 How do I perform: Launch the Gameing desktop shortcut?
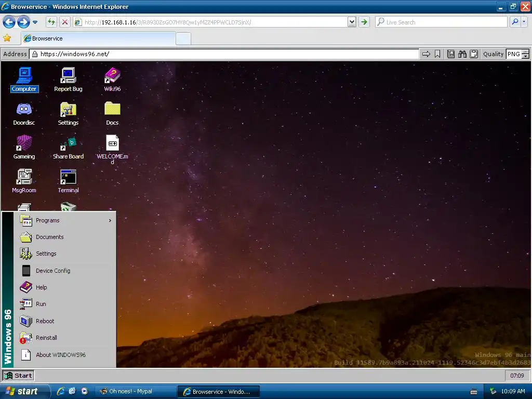(x=24, y=147)
